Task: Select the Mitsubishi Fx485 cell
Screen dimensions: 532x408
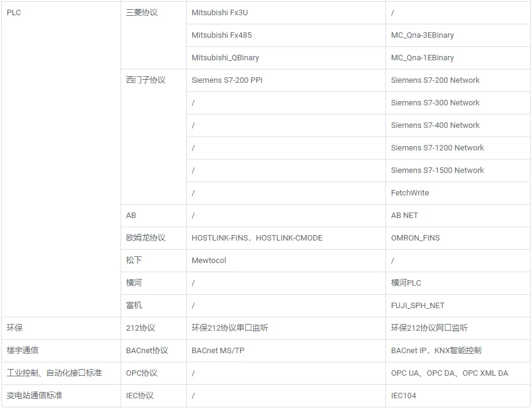Action: pyautogui.click(x=286, y=35)
